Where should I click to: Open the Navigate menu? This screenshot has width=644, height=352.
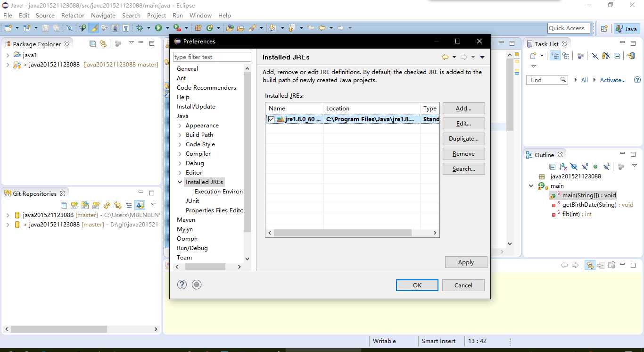pos(103,15)
